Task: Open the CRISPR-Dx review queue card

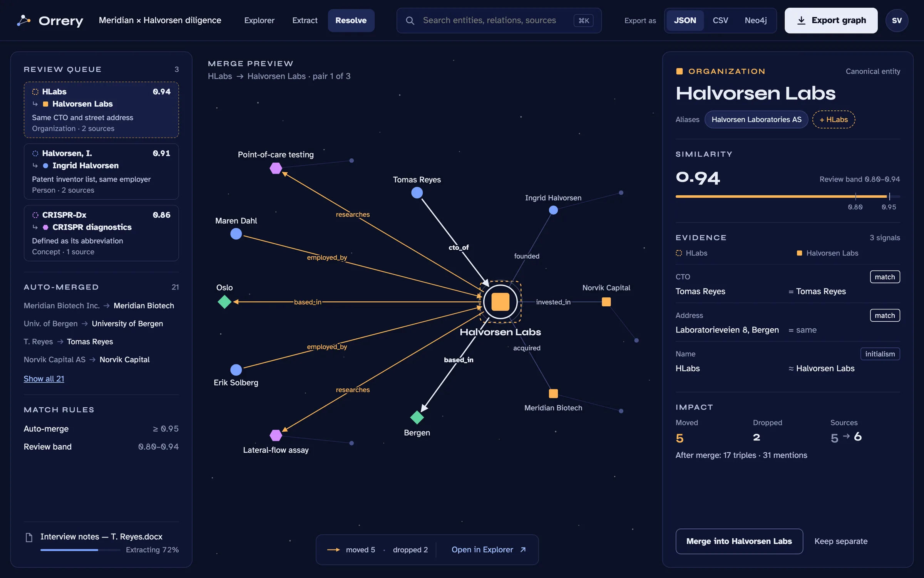Action: (101, 233)
